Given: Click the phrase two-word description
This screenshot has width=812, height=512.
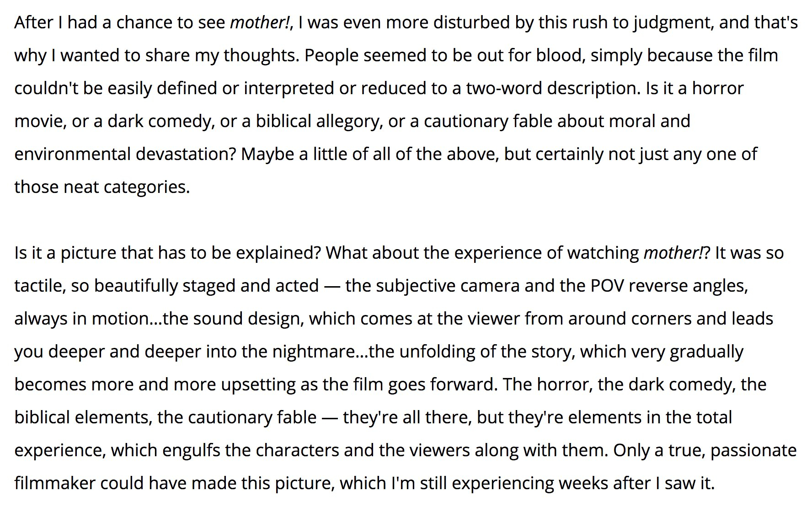Looking at the screenshot, I should (x=553, y=89).
